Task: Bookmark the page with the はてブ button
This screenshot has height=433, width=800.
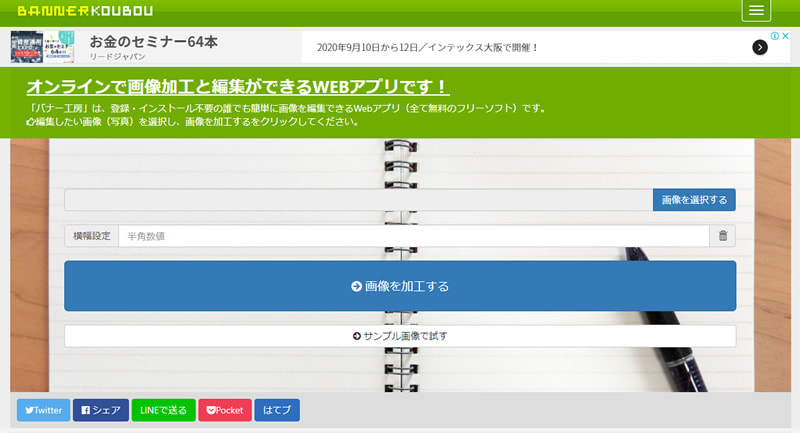Action: tap(277, 410)
